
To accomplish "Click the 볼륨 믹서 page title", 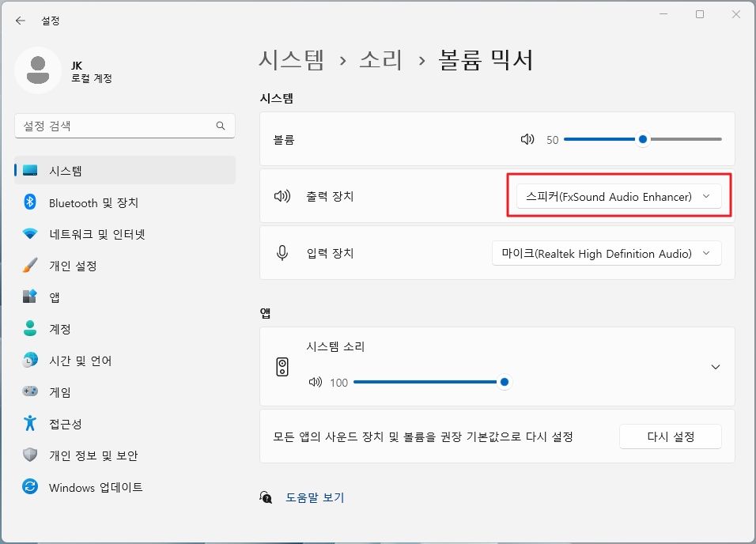I will tap(486, 60).
